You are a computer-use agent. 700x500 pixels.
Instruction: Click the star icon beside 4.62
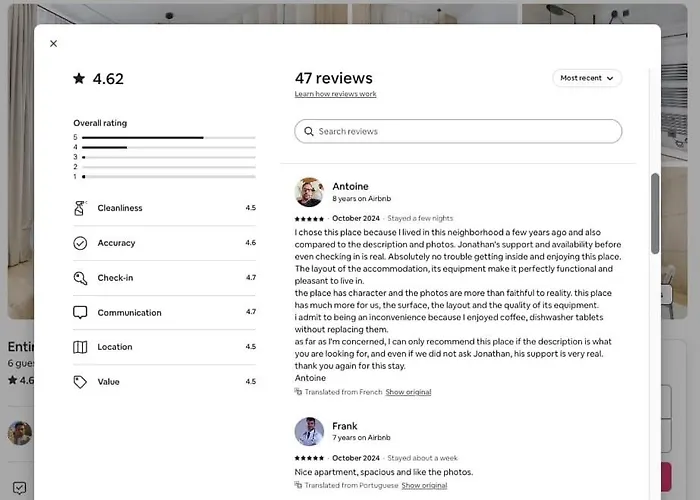pos(79,79)
